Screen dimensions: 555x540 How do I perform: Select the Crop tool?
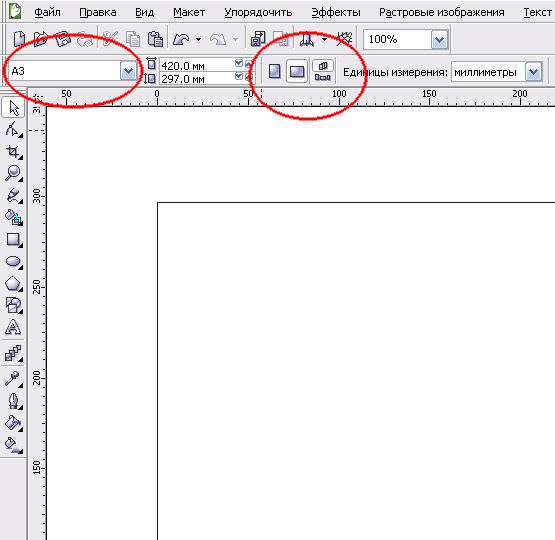13,151
